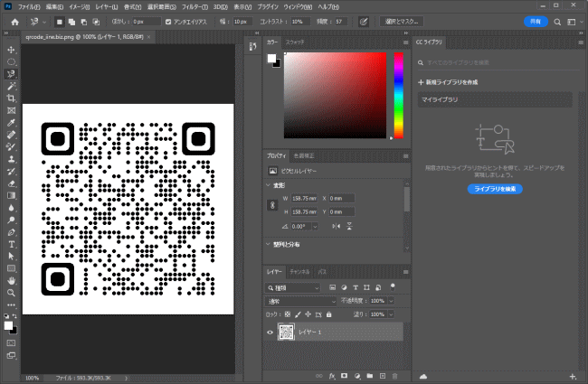Switch to the Channels tab
This screenshot has height=384, width=588.
(299, 272)
